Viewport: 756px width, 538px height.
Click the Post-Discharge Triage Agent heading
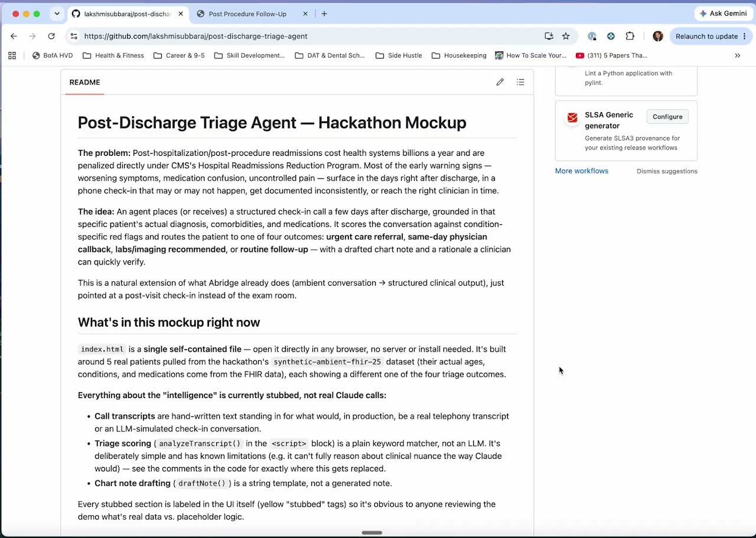(272, 122)
